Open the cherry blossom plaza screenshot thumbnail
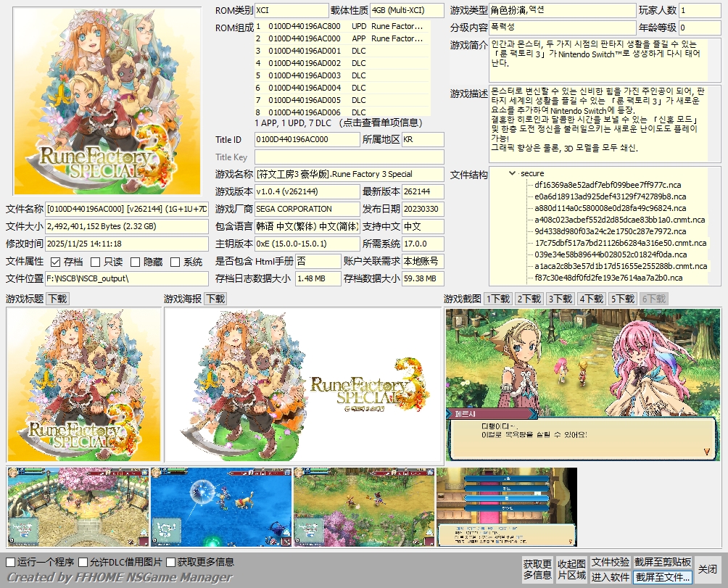 coord(78,507)
